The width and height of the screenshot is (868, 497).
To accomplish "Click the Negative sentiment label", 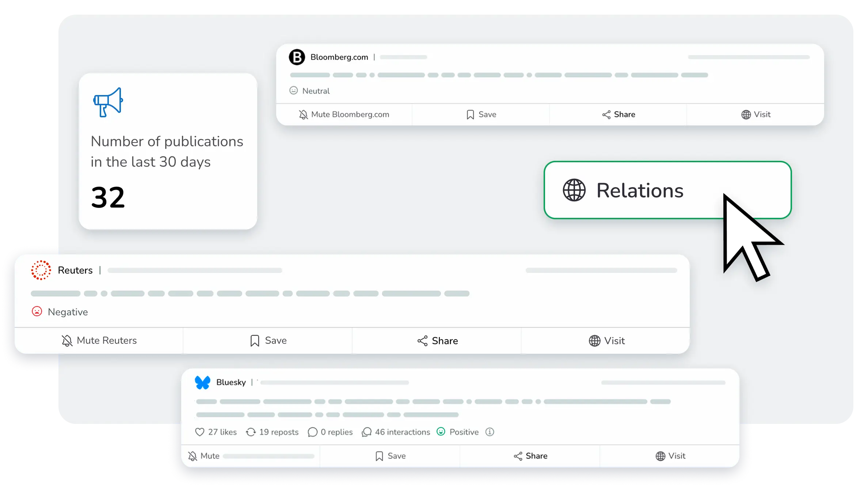I will 68,312.
